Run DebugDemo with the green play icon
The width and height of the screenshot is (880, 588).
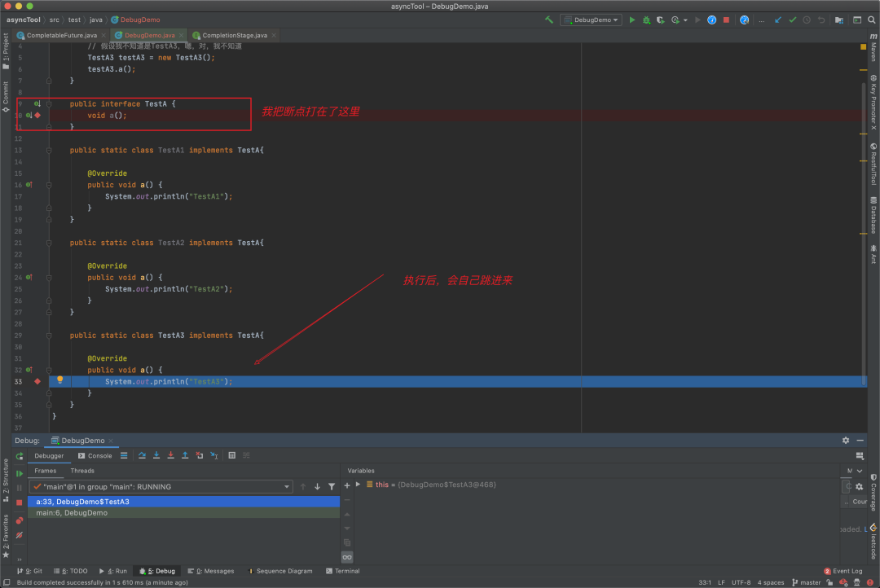[x=631, y=20]
